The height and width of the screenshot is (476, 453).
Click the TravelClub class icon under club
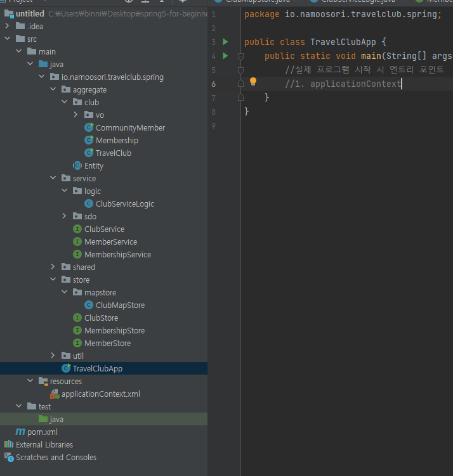pos(89,153)
